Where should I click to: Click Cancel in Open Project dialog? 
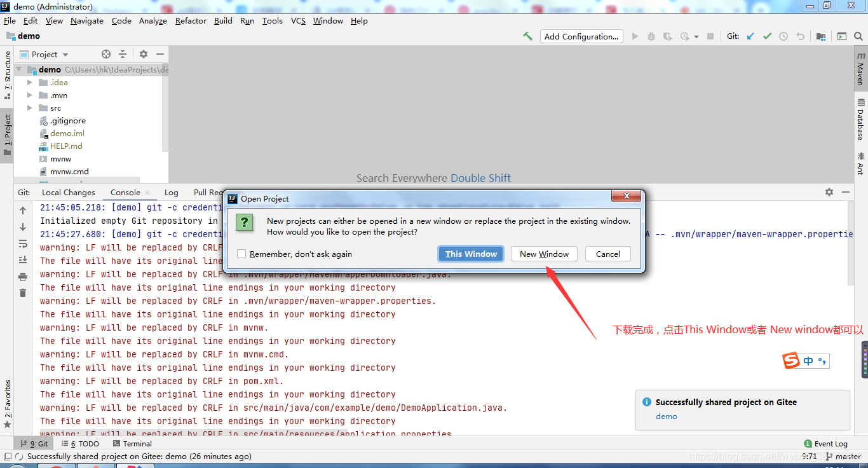[607, 254]
